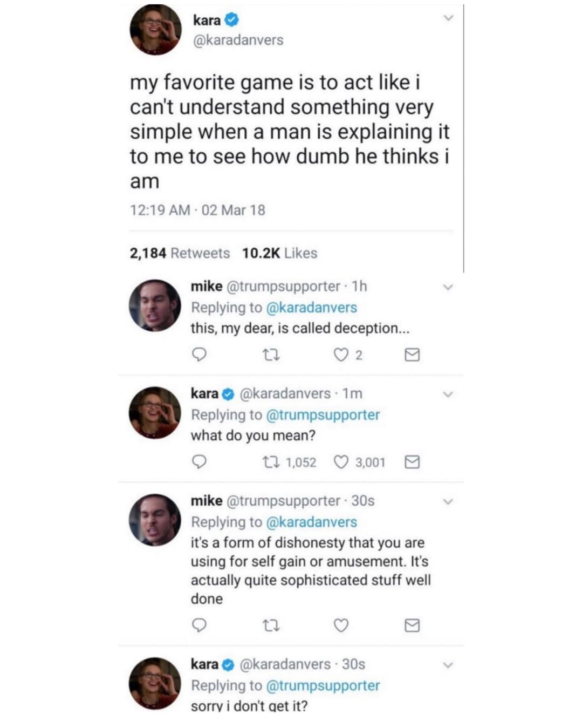Click kara's profile picture on the main tweet
Image resolution: width=582 pixels, height=728 pixels.
[x=155, y=30]
